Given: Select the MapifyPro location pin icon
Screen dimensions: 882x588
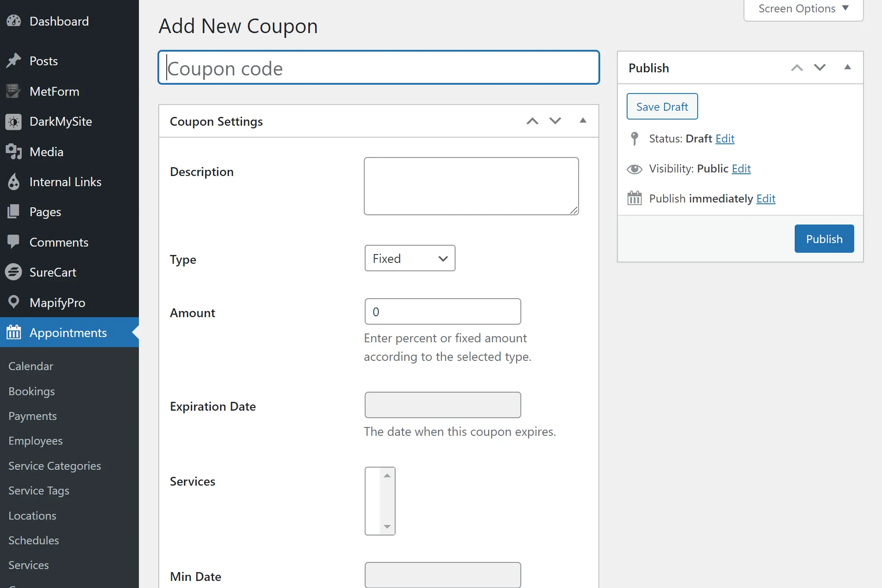Looking at the screenshot, I should tap(14, 302).
